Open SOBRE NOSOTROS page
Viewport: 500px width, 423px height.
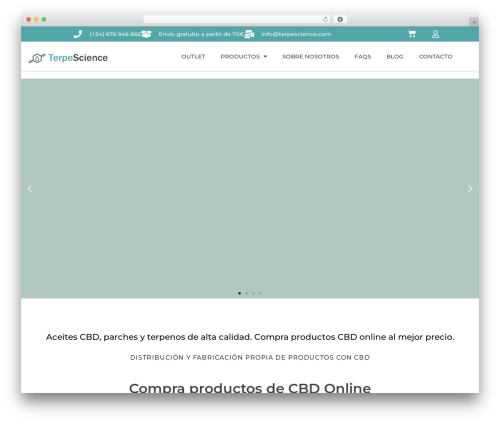(311, 57)
